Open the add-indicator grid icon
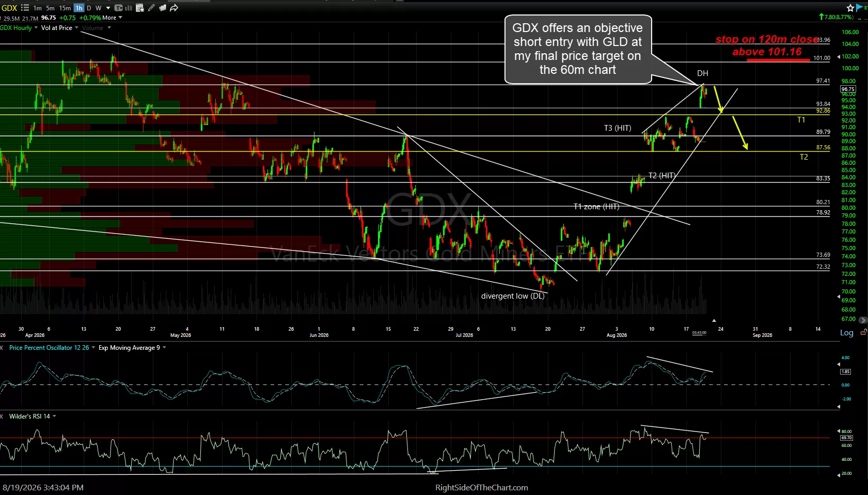The image size is (868, 495). (x=139, y=8)
